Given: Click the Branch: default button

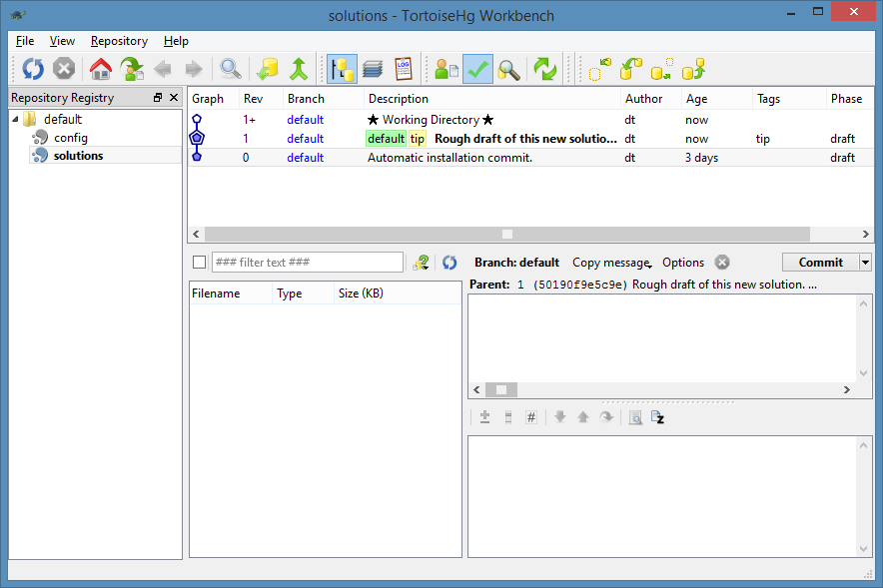Looking at the screenshot, I should tap(516, 263).
